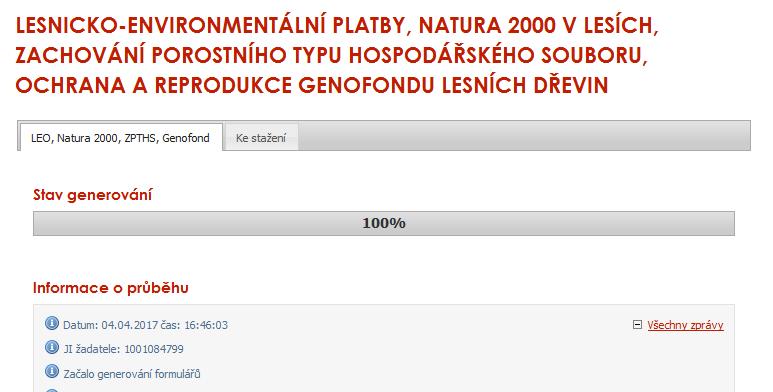Switch to the Ke stažení tab

coord(261,138)
